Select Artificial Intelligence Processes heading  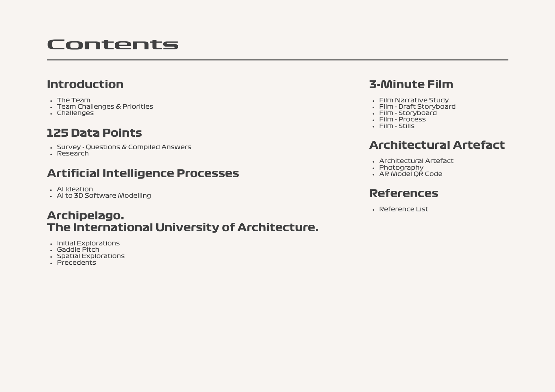pyautogui.click(x=143, y=173)
